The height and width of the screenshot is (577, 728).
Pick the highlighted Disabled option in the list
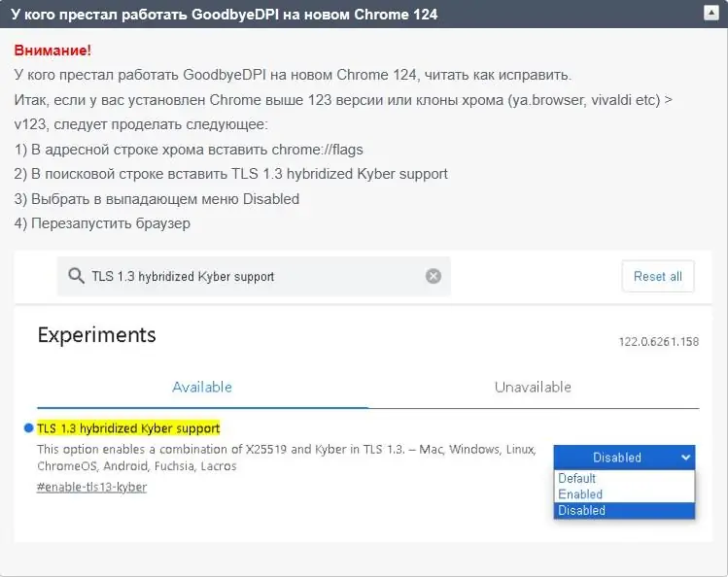pos(582,510)
